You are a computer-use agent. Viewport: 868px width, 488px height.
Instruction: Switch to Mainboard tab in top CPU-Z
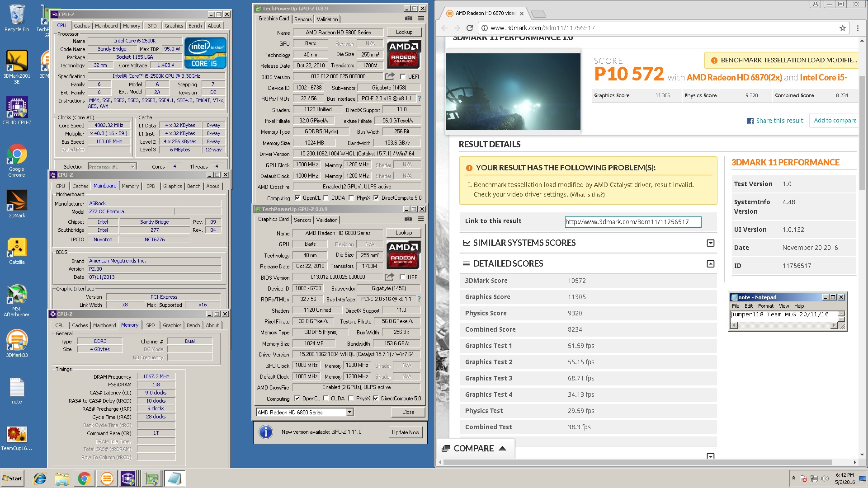tap(106, 26)
